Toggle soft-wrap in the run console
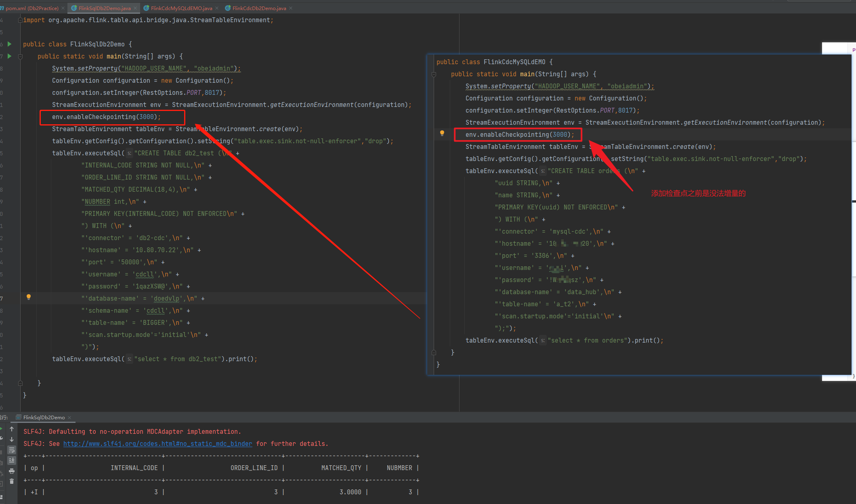The width and height of the screenshot is (856, 504). 12,450
